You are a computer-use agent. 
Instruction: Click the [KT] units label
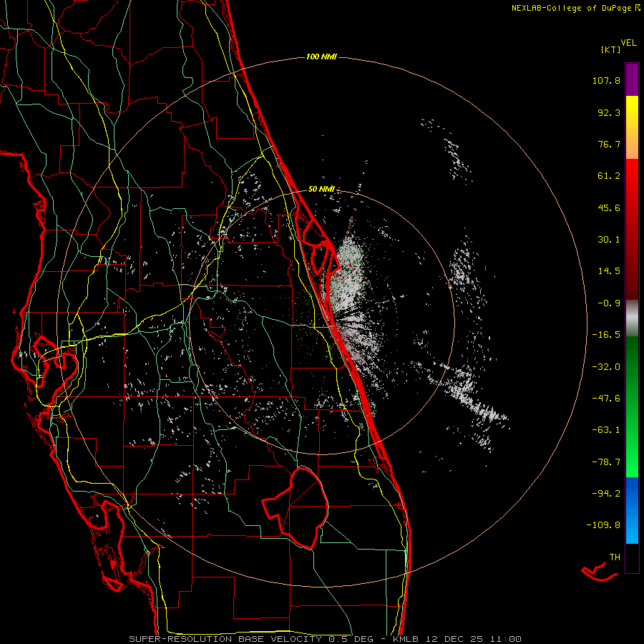point(610,49)
